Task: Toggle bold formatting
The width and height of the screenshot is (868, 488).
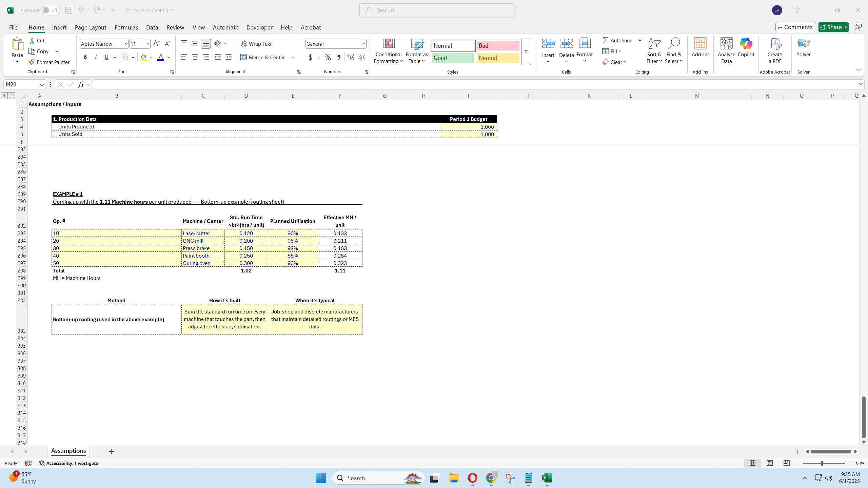Action: click(85, 57)
